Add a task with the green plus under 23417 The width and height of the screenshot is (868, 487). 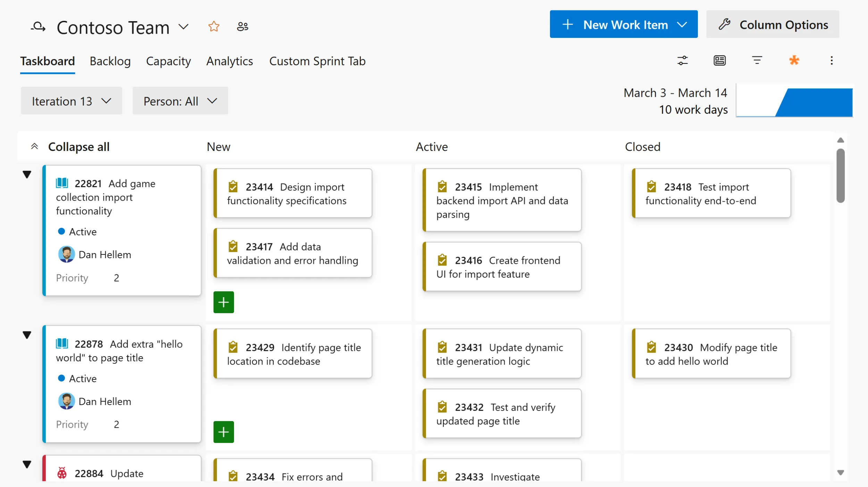click(x=224, y=302)
